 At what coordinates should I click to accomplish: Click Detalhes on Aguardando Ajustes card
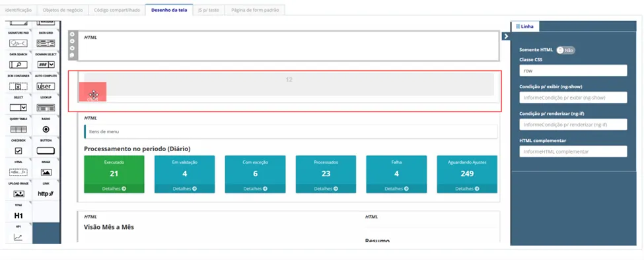[x=467, y=189]
